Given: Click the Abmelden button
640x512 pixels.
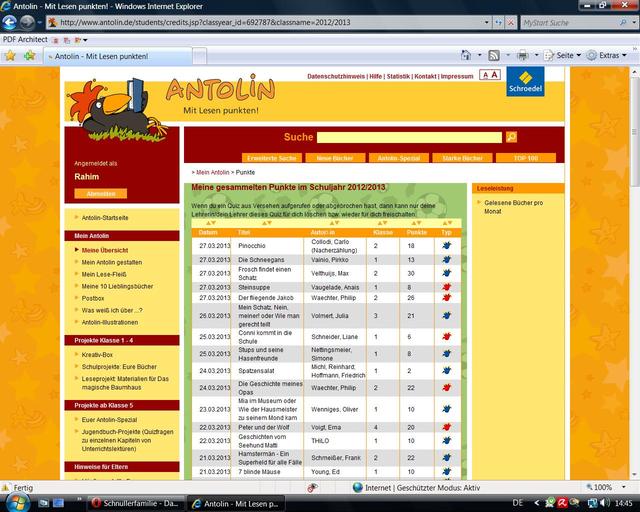Looking at the screenshot, I should point(101,194).
